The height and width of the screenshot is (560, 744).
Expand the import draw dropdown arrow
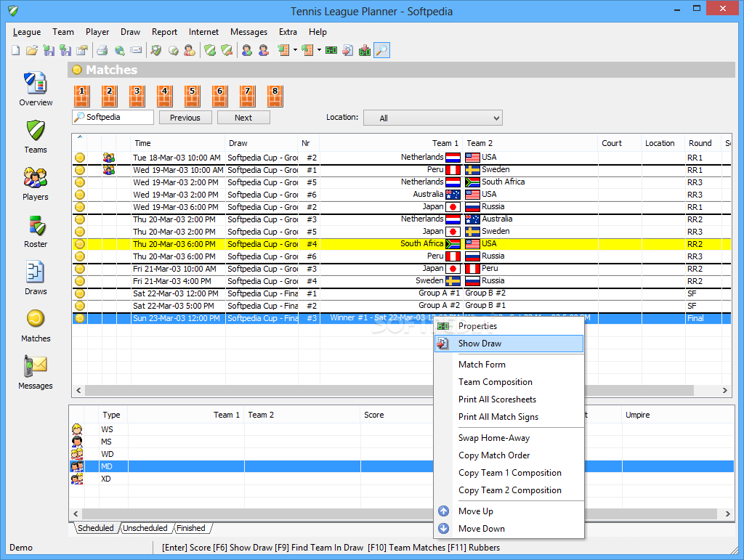pyautogui.click(x=295, y=50)
